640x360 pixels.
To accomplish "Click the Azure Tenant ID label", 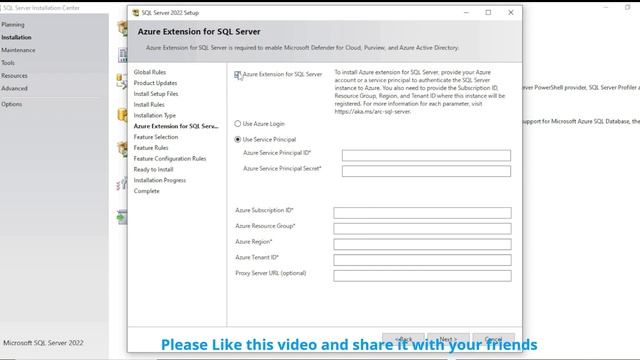I will point(257,258).
